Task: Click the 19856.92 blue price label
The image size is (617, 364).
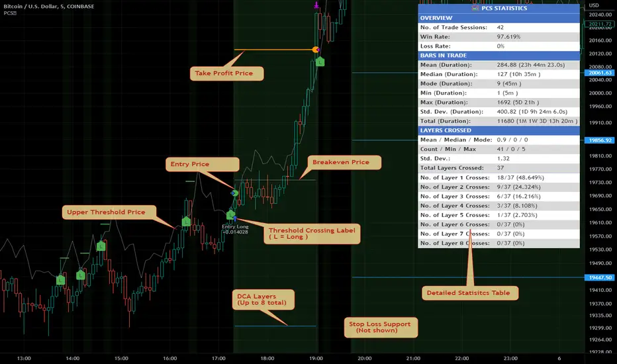Action: [600, 140]
